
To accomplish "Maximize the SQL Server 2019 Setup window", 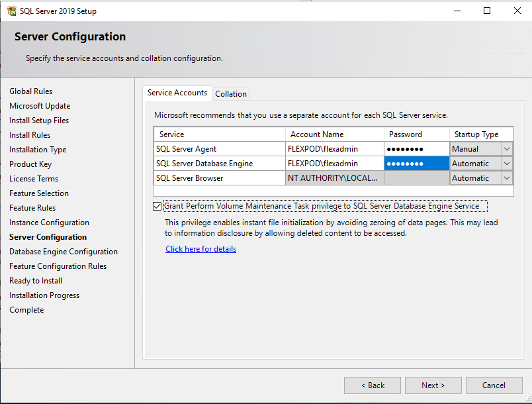I will coord(487,11).
